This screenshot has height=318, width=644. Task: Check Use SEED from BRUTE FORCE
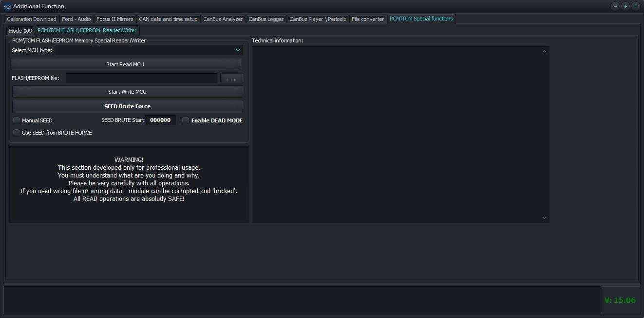pos(17,133)
